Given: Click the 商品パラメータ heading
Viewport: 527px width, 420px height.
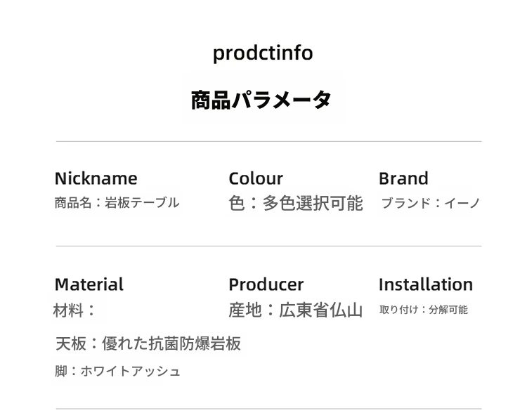Looking at the screenshot, I should [x=261, y=100].
